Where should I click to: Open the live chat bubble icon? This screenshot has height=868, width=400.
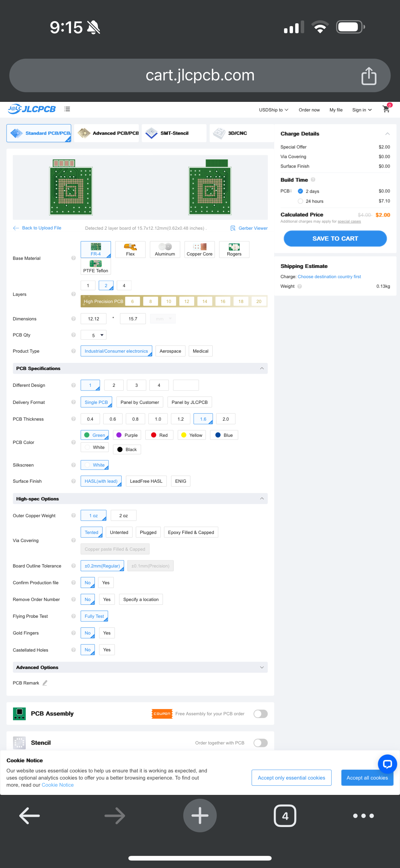387,764
